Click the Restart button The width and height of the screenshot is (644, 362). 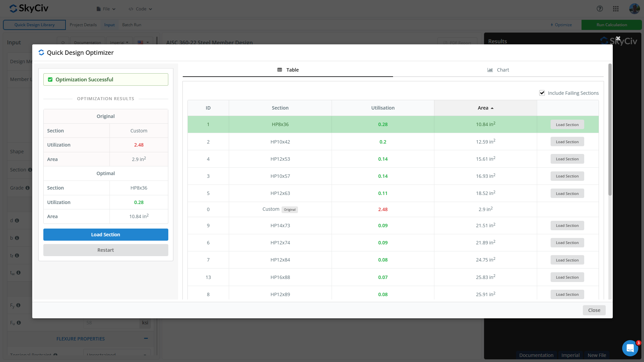[x=106, y=250]
